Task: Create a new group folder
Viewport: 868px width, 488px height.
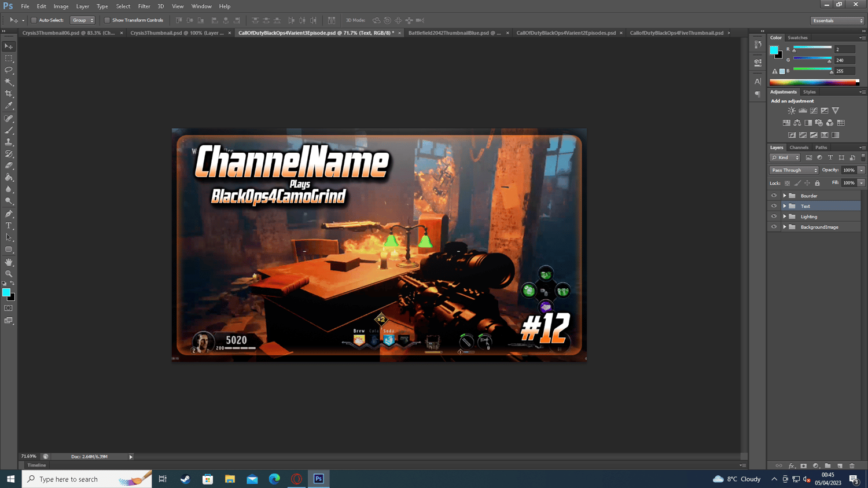Action: tap(828, 466)
